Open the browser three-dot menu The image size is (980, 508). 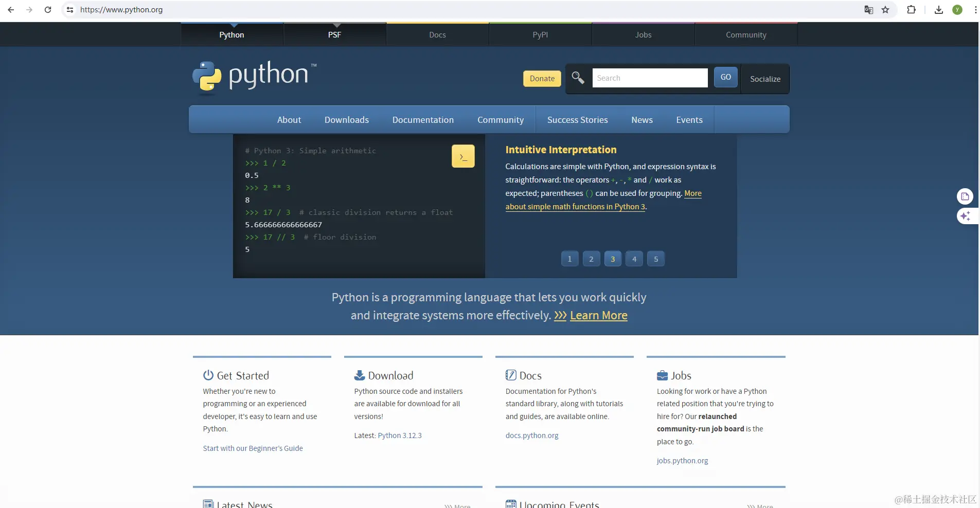pyautogui.click(x=975, y=10)
